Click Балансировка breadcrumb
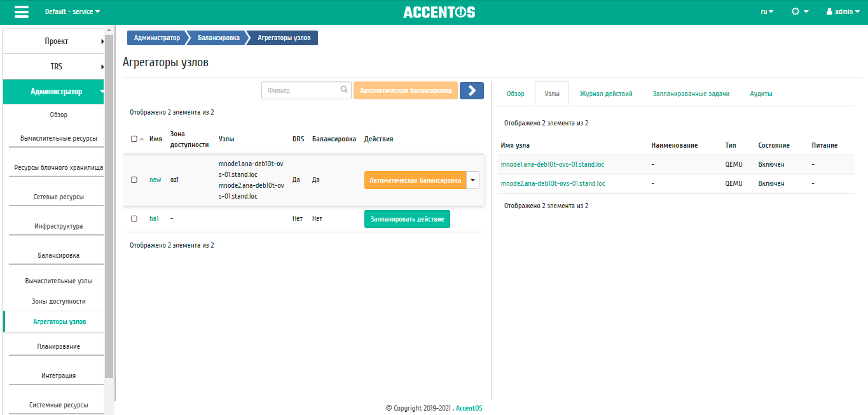The width and height of the screenshot is (868, 415). tap(219, 38)
